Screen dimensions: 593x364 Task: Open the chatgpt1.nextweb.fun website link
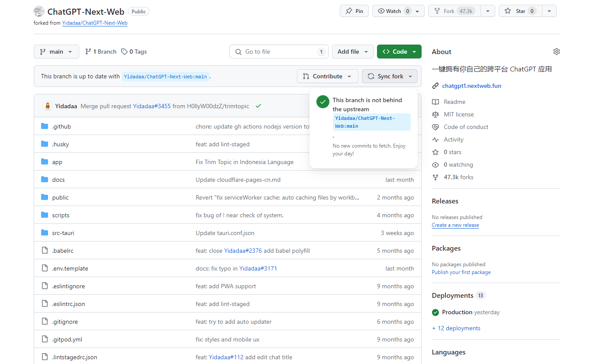tap(472, 86)
